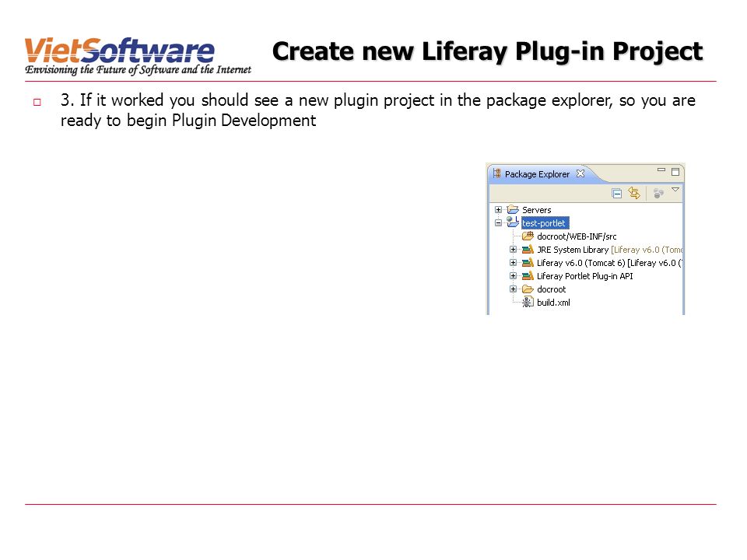Maximize the Package Explorer view

tap(675, 172)
